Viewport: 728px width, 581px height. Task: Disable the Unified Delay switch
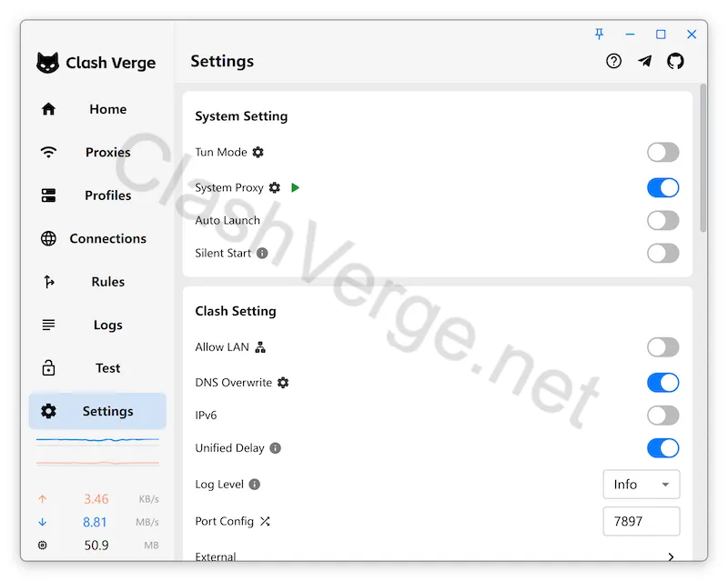(x=663, y=448)
